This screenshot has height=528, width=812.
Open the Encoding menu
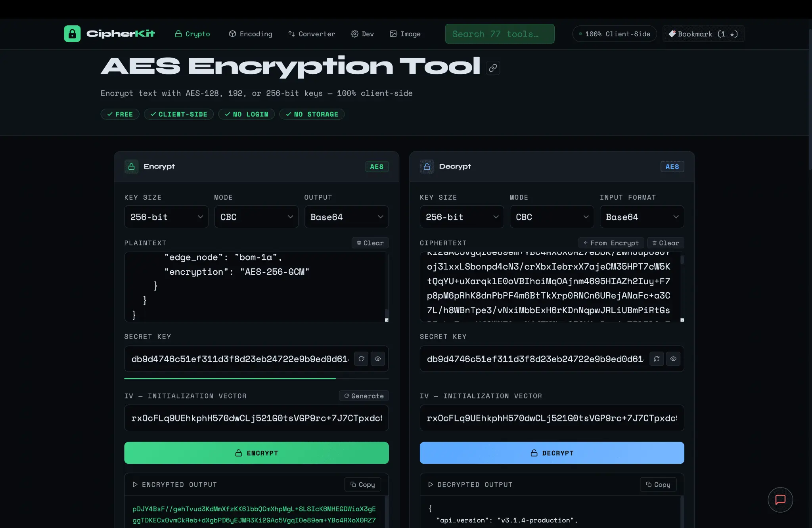click(x=251, y=34)
